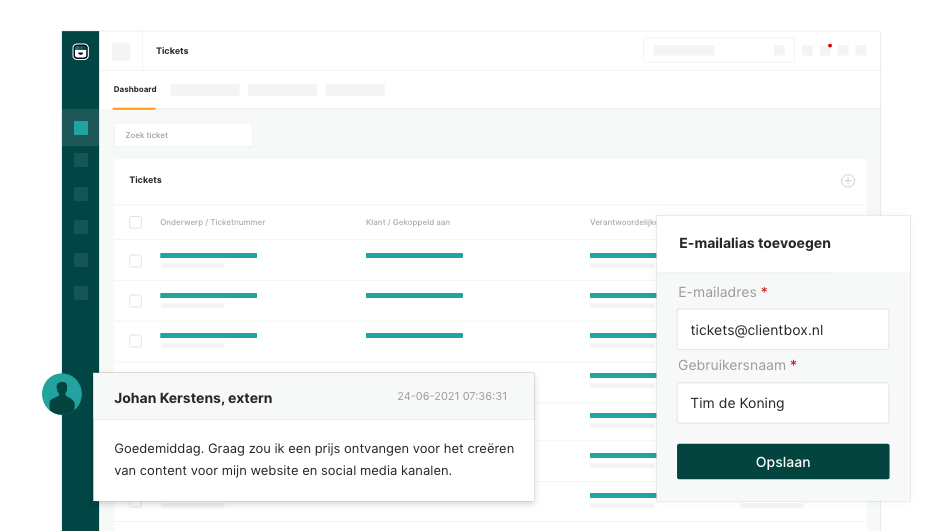Switch to the tab next to Dashboard
Image resolution: width=940 pixels, height=531 pixels.
205,90
